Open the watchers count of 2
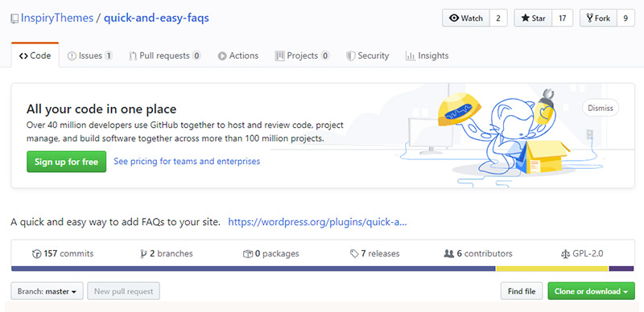The height and width of the screenshot is (312, 644). pyautogui.click(x=498, y=18)
